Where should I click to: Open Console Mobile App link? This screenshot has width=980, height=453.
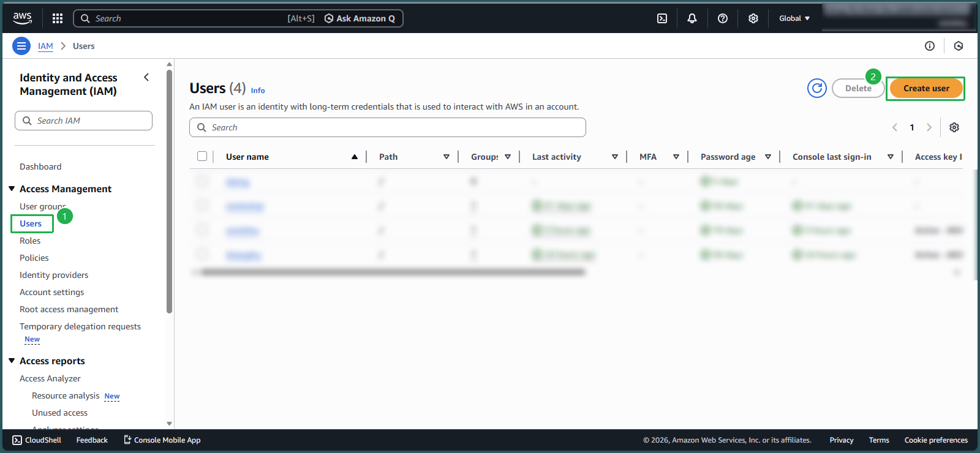162,440
